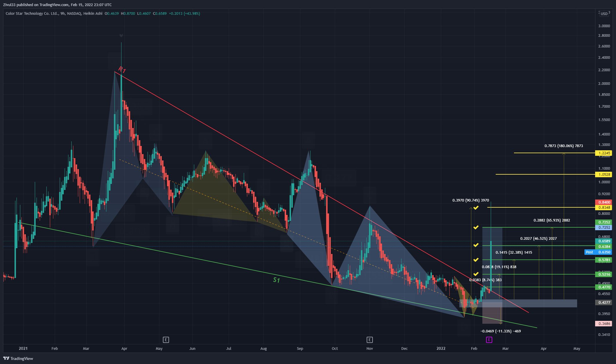Click the USD currency button
616x364 pixels.
point(604,14)
